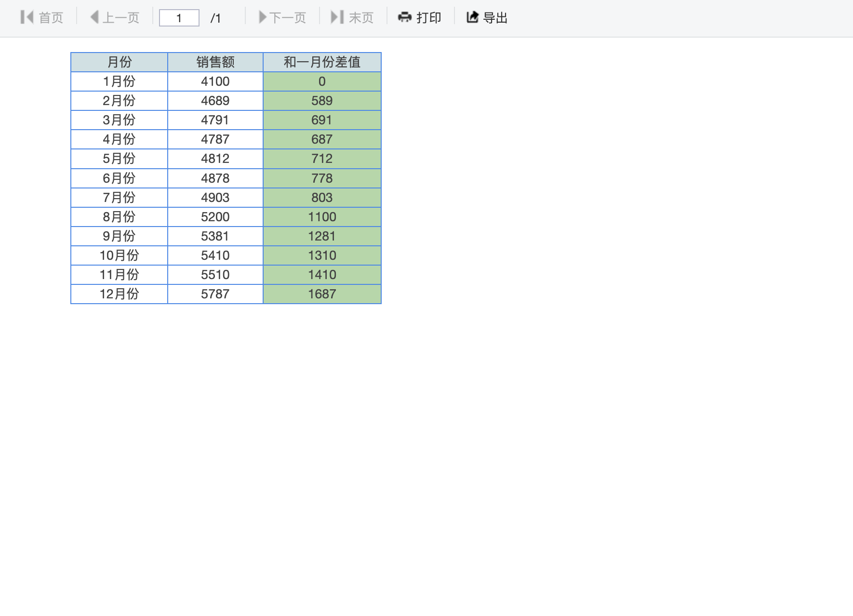Click sales value 4689
The width and height of the screenshot is (853, 616).
(215, 101)
